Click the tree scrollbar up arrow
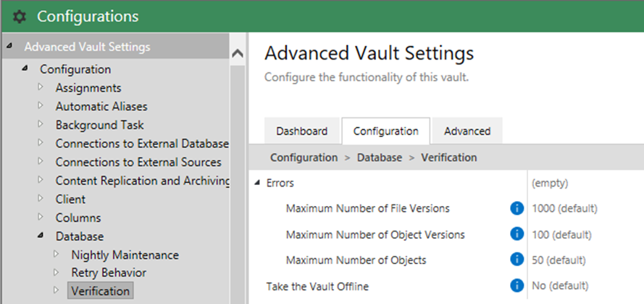 pos(238,54)
